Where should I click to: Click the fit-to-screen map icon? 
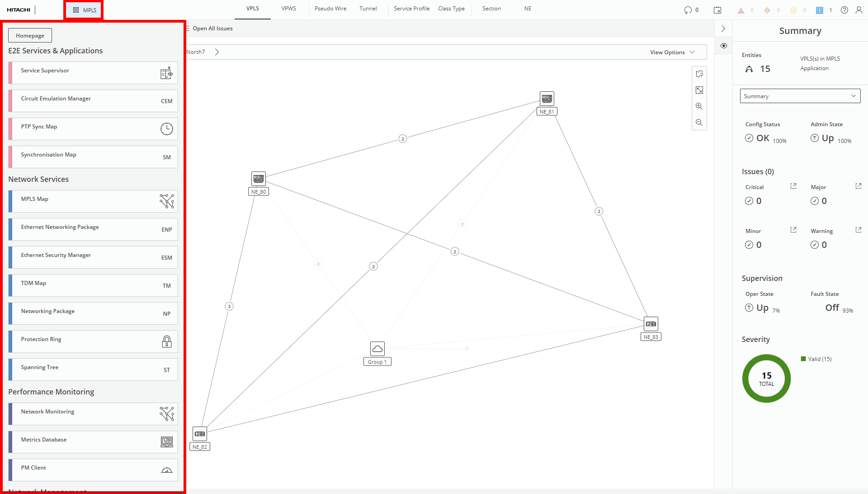coord(699,90)
